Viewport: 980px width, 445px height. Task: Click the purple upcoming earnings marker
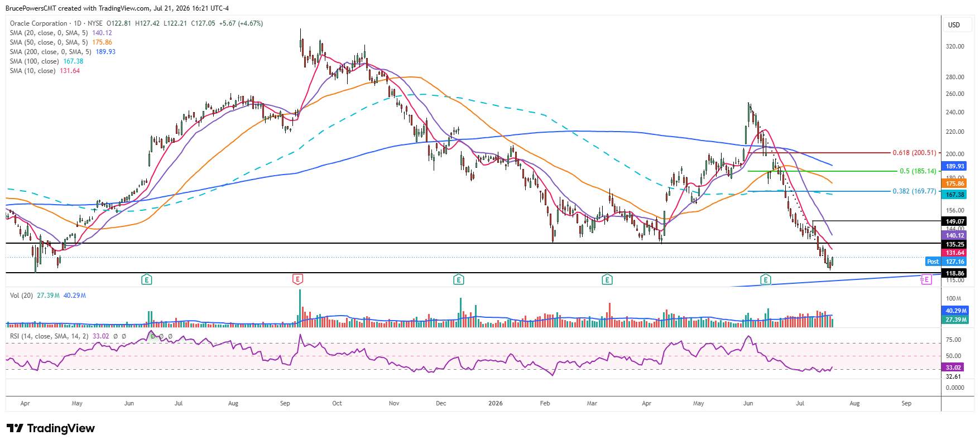click(926, 279)
